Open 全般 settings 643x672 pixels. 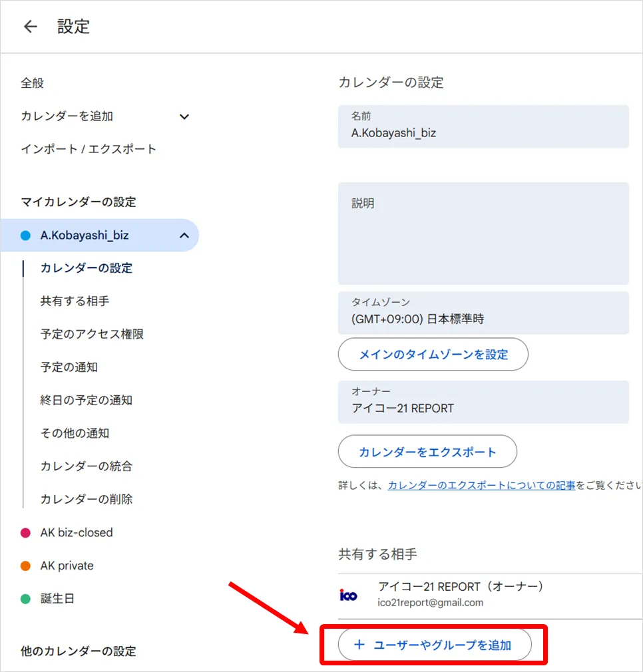33,83
